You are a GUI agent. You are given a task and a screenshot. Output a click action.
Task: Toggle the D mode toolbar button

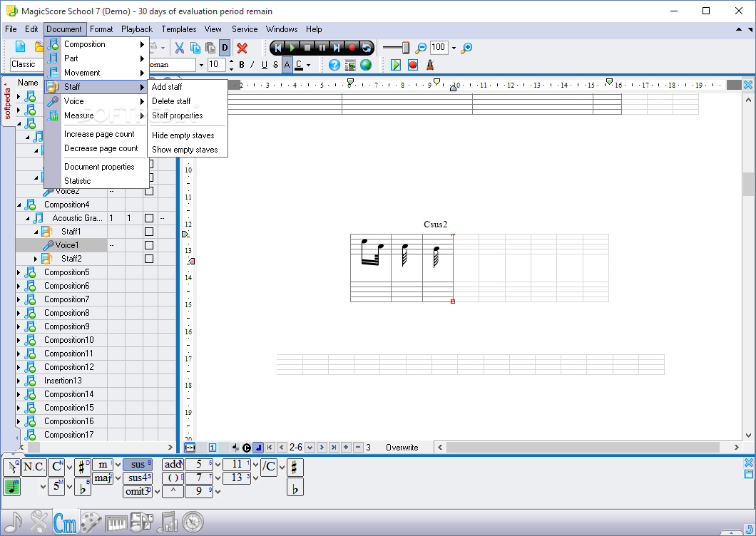click(225, 48)
